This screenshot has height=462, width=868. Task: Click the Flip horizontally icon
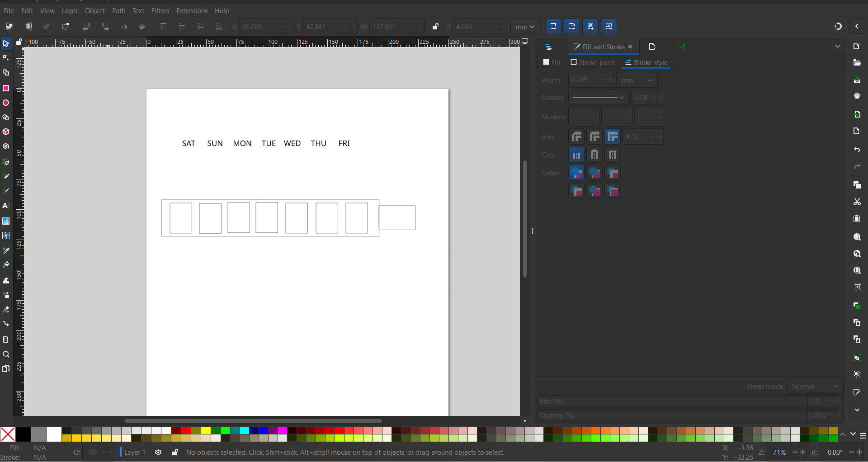124,27
